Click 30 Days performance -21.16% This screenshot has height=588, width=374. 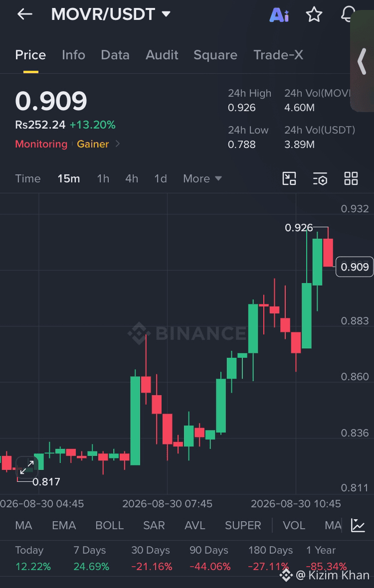152,566
